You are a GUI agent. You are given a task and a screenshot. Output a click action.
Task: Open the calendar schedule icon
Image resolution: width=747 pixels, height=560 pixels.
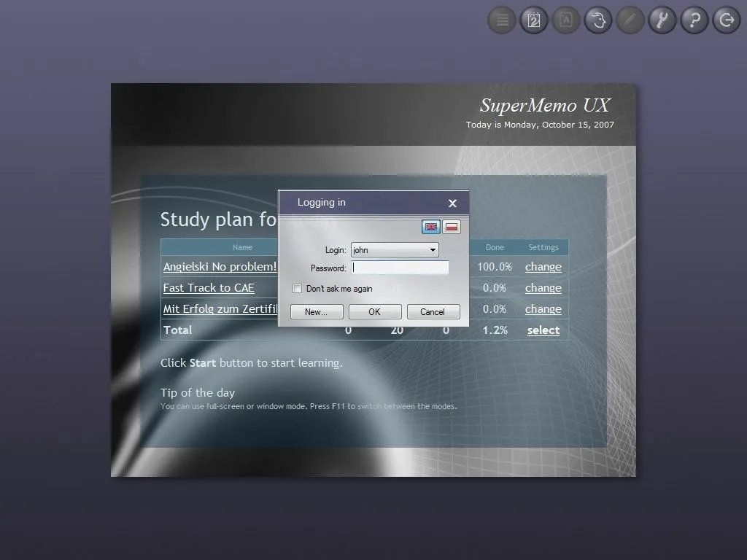pyautogui.click(x=533, y=20)
